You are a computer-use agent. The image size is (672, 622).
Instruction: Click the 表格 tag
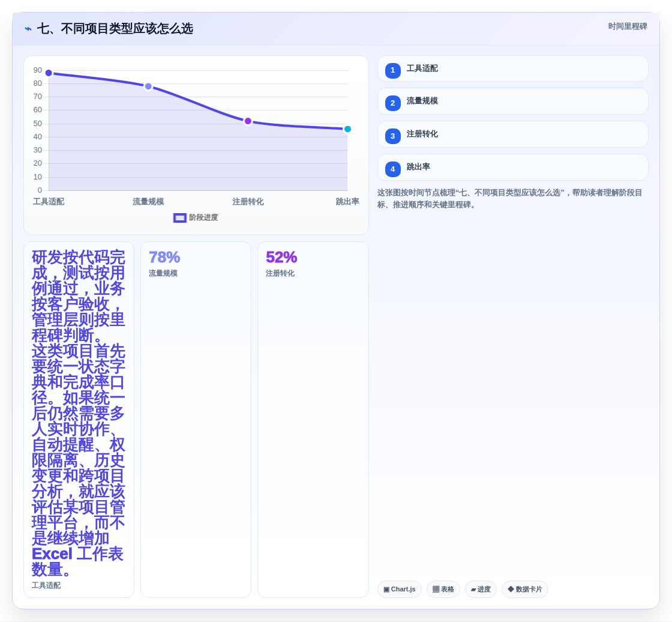(443, 590)
